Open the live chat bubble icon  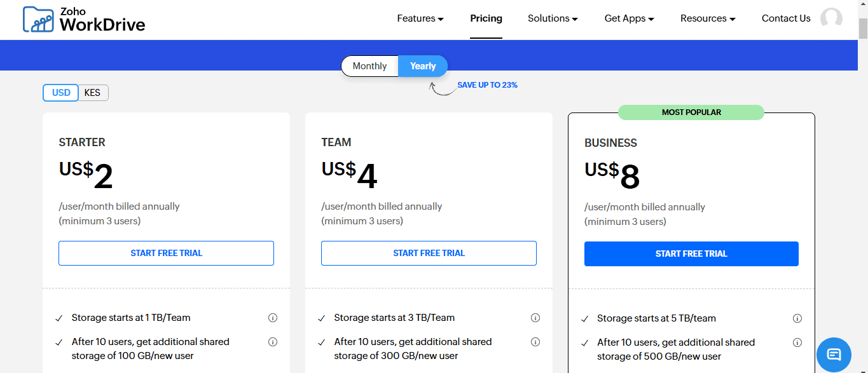(834, 355)
